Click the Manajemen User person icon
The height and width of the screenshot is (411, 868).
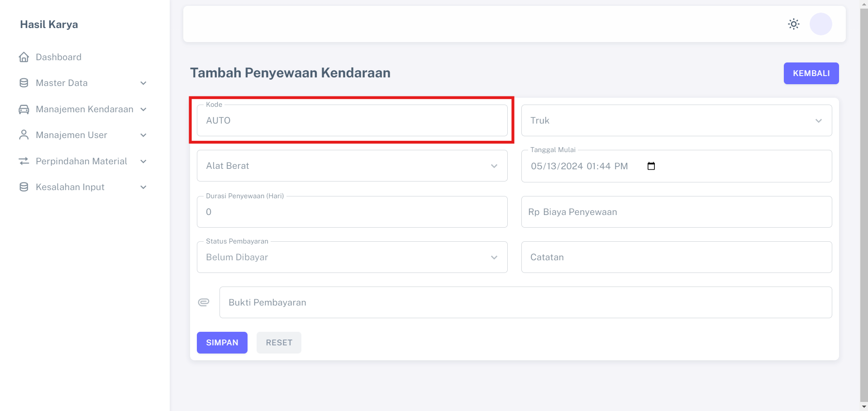[24, 135]
